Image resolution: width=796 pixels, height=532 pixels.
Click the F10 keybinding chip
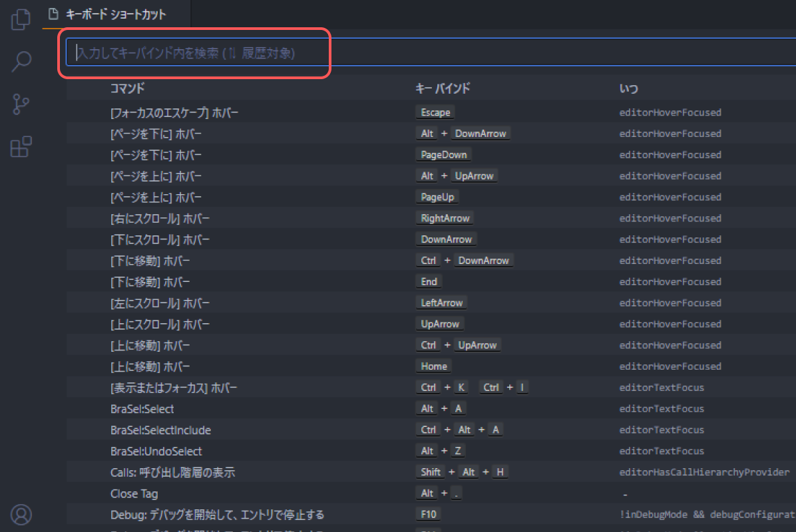(x=428, y=513)
